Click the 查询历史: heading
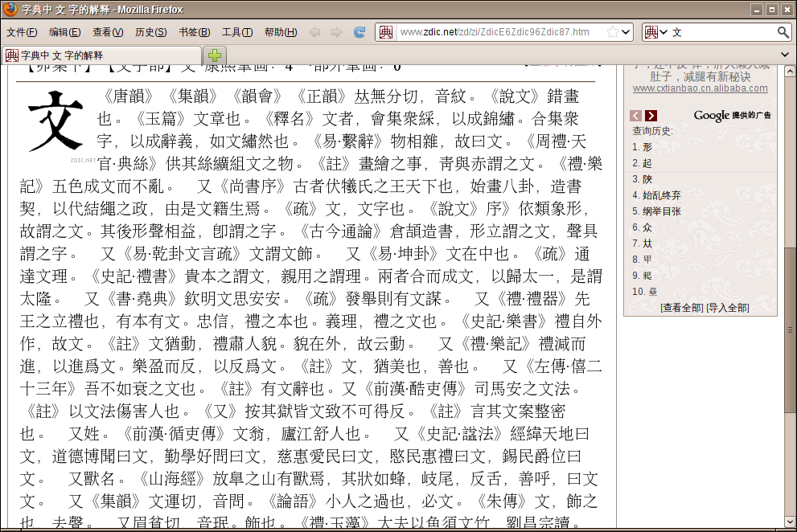 coord(652,130)
